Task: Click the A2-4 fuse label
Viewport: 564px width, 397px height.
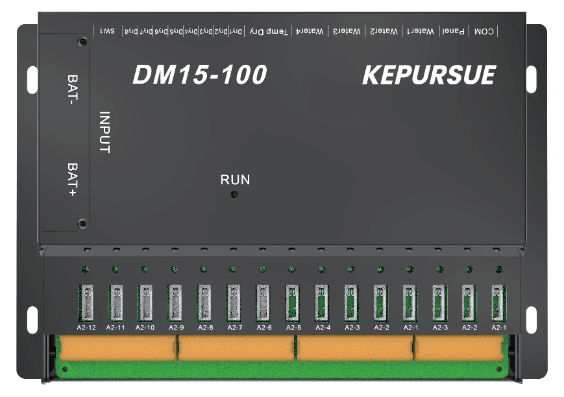Action: [323, 328]
